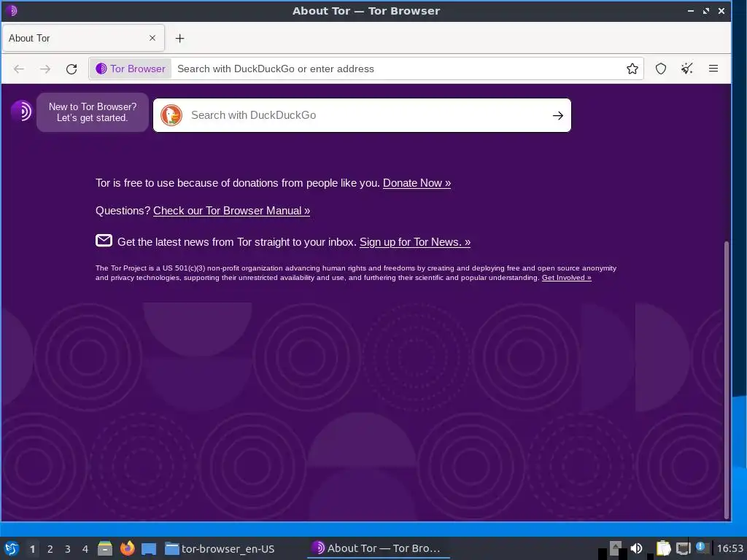Open the window menu icon in the title bar
Screen dimensions: 747x560
pyautogui.click(x=12, y=10)
